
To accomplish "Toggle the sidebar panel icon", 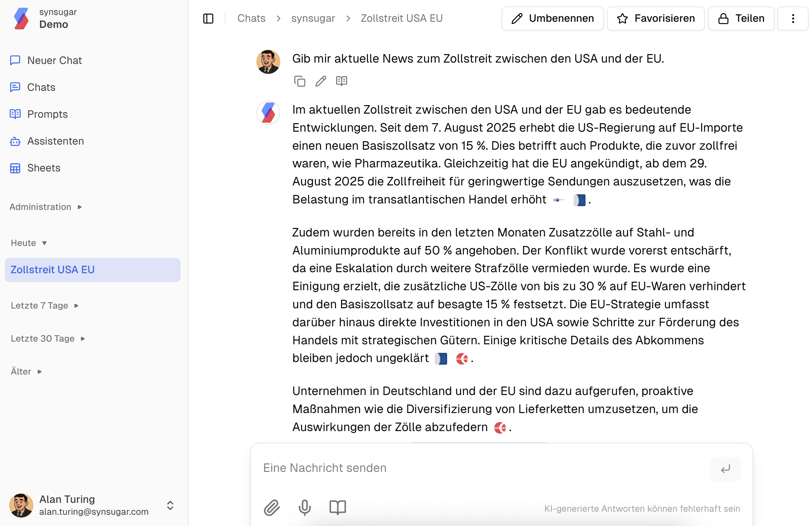I will [208, 18].
